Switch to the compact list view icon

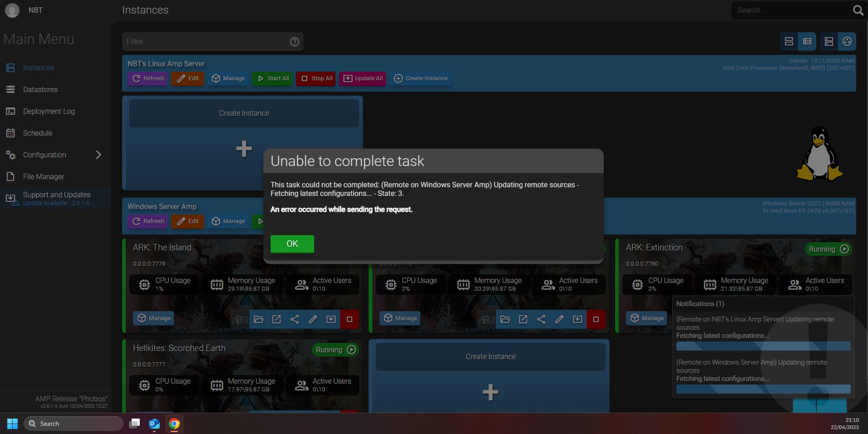807,41
